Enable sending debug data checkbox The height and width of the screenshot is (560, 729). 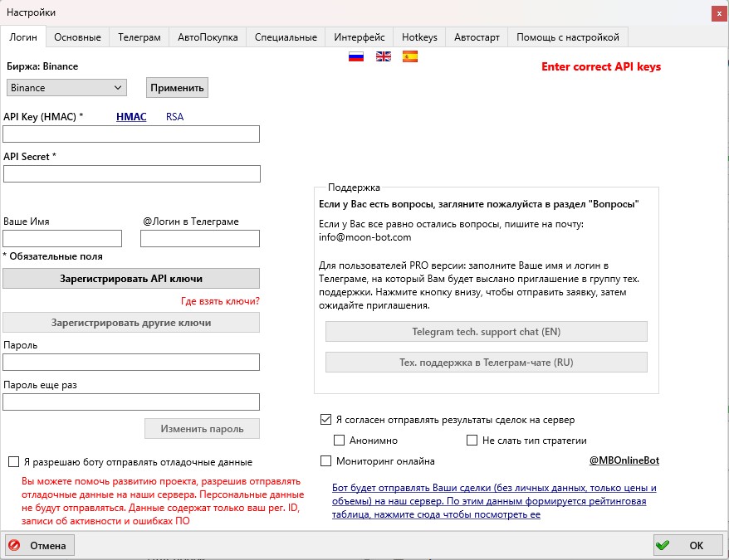point(14,461)
